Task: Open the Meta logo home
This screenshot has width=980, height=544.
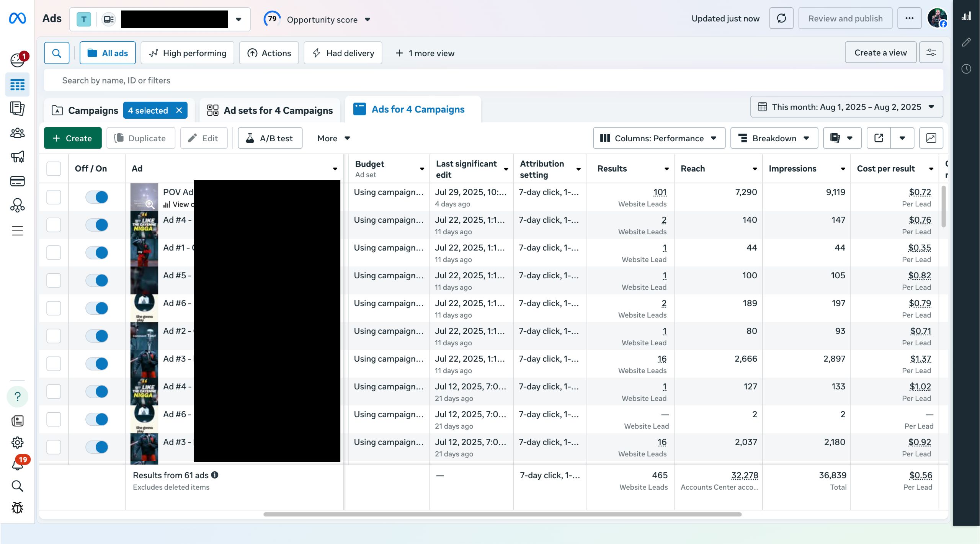Action: coord(17,18)
